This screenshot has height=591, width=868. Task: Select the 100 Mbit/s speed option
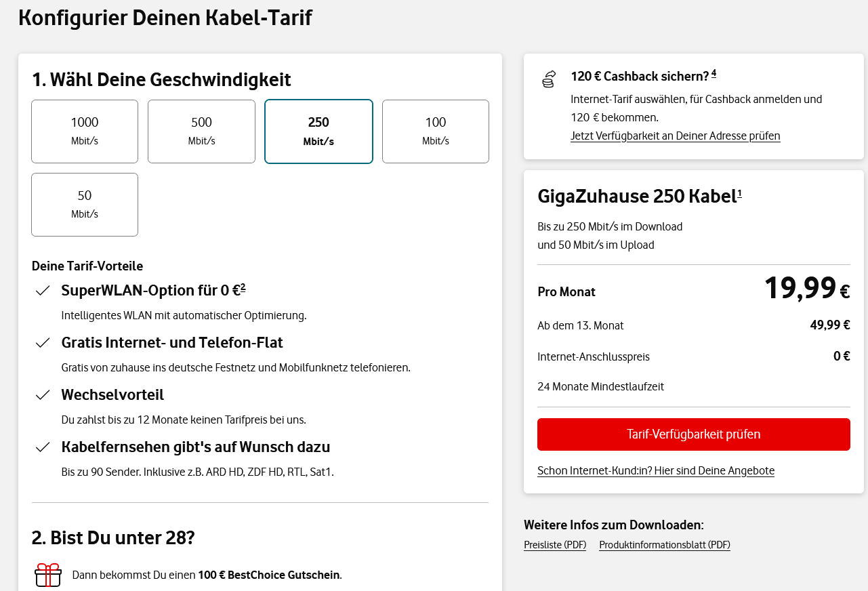click(x=436, y=131)
